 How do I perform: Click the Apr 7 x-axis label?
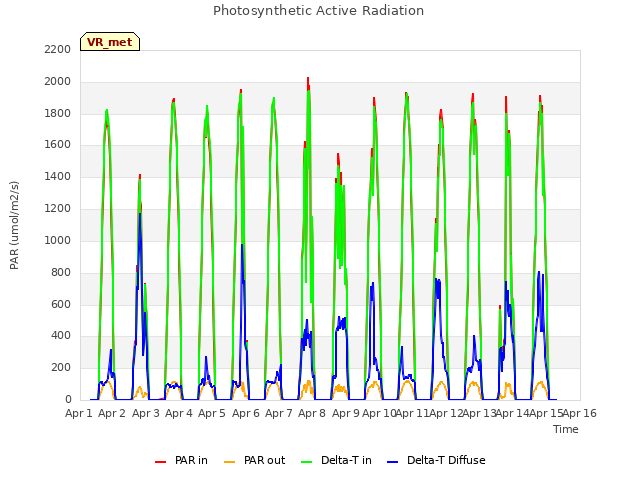pos(279,413)
